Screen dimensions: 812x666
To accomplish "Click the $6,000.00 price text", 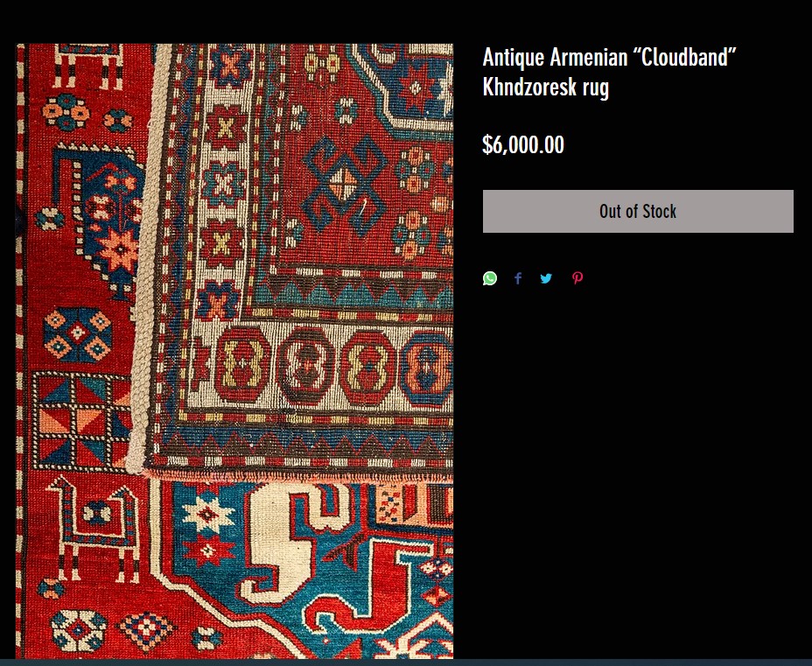I will click(523, 144).
